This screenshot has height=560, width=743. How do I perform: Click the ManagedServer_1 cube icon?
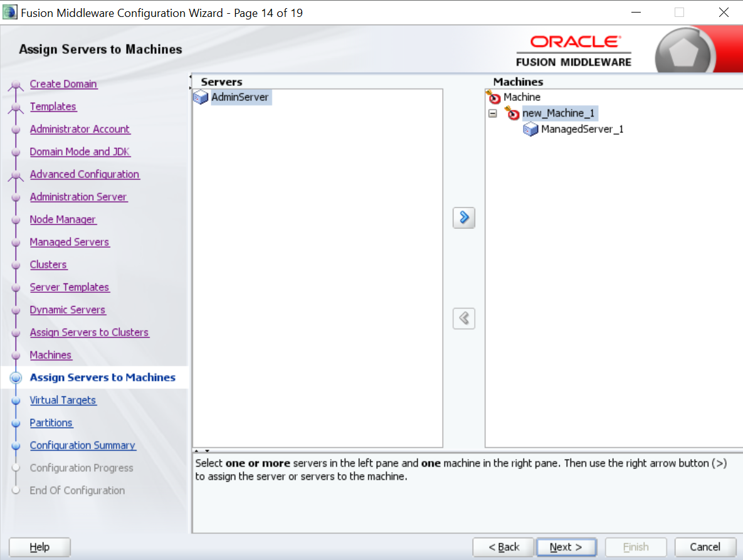coord(530,129)
